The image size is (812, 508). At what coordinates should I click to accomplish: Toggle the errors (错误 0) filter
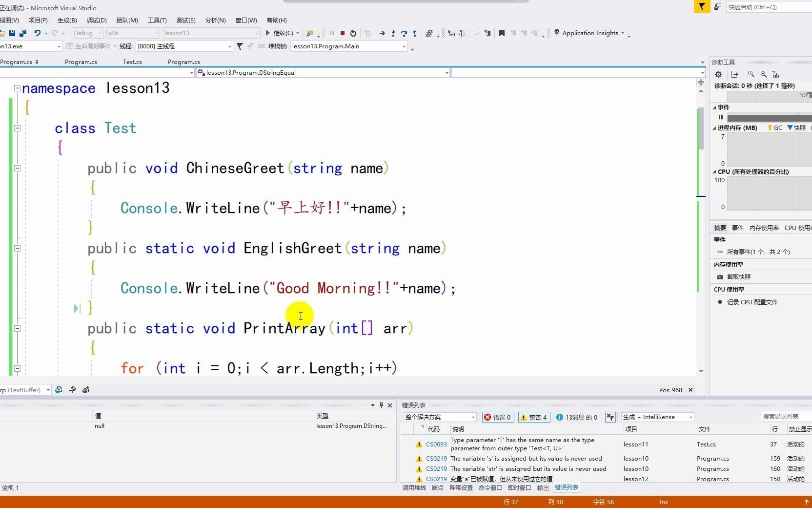coord(497,417)
